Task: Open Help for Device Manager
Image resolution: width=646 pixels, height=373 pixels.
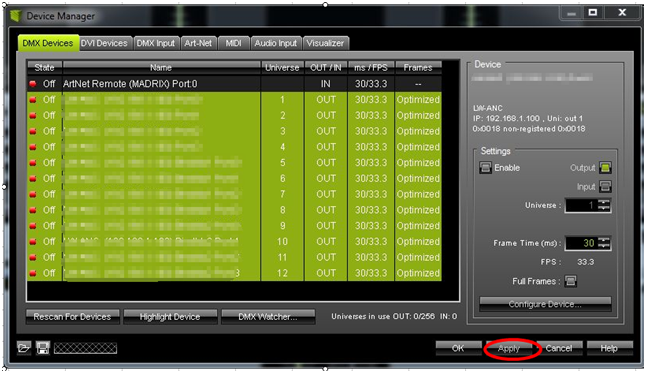Action: 609,348
